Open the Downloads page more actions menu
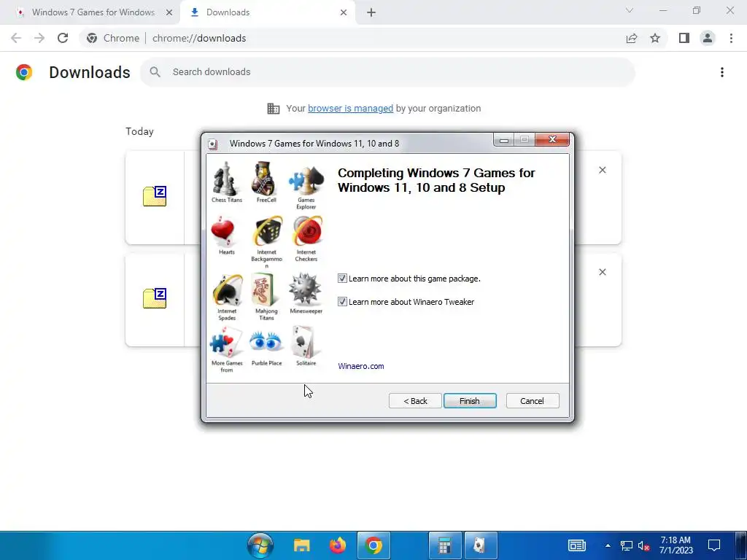747x560 pixels. tap(722, 72)
